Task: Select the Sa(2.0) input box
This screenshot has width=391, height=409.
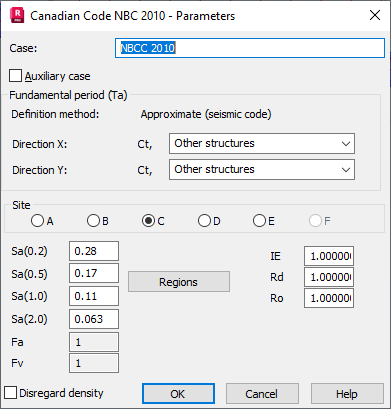Action: click(x=94, y=319)
